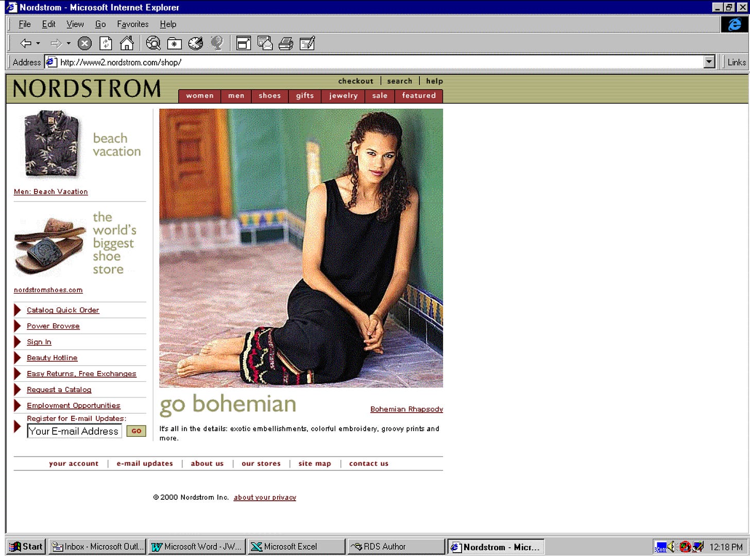Click the Internet Explorer logo throbber
The width and height of the screenshot is (750, 560).
click(x=734, y=24)
